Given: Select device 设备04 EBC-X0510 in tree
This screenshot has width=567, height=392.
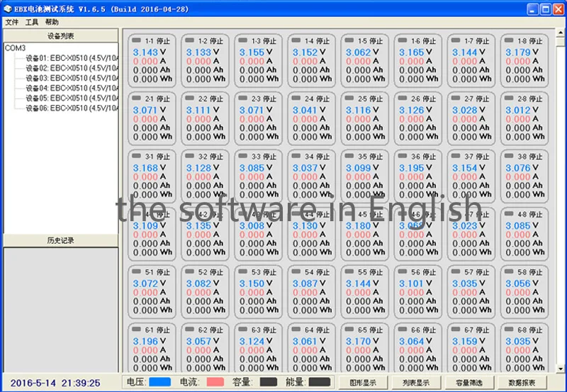Looking at the screenshot, I should (x=72, y=88).
